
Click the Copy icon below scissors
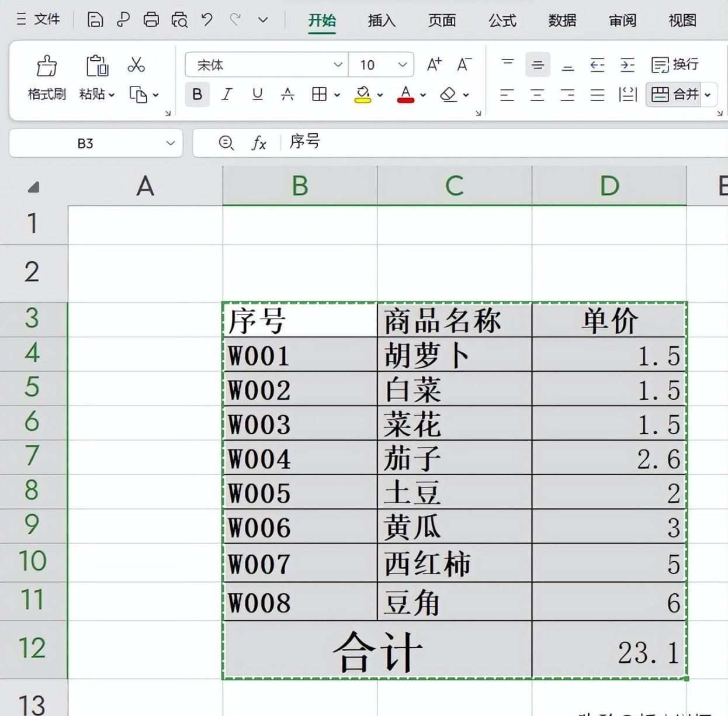coord(138,94)
